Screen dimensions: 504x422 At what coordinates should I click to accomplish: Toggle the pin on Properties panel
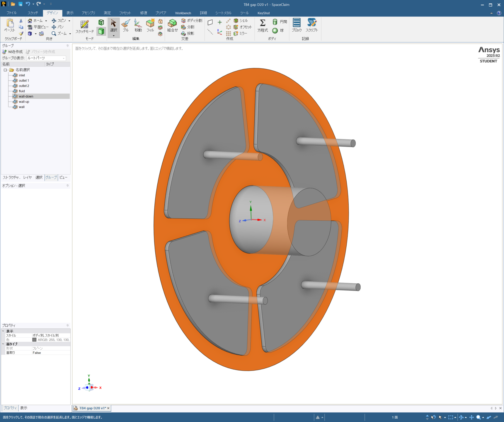tap(67, 325)
